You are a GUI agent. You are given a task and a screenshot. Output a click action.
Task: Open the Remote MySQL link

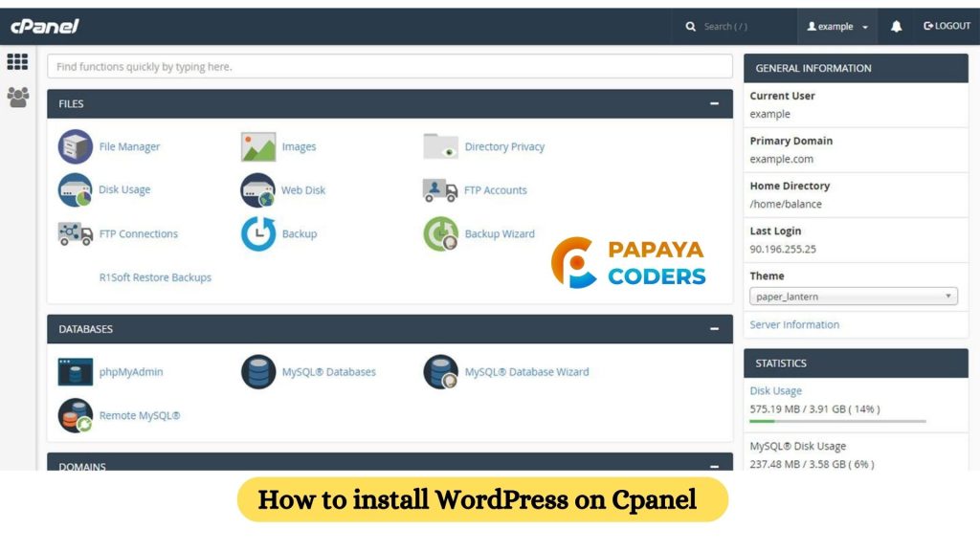pyautogui.click(x=140, y=415)
